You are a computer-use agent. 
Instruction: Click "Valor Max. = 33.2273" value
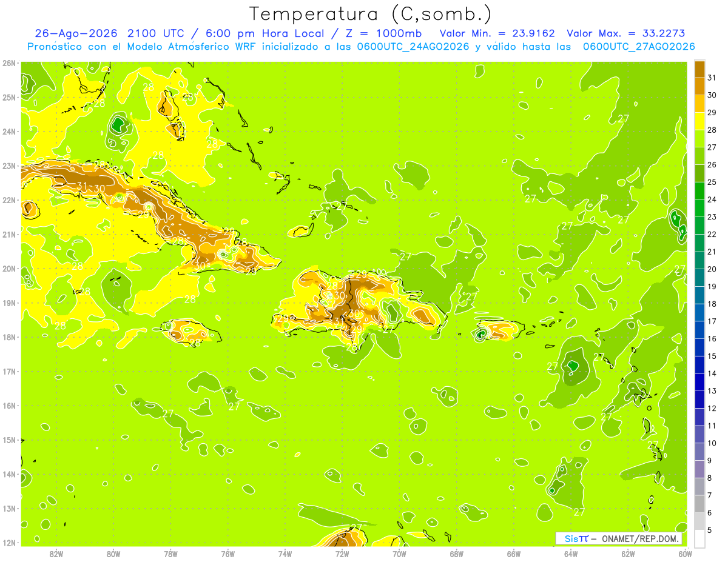click(626, 33)
